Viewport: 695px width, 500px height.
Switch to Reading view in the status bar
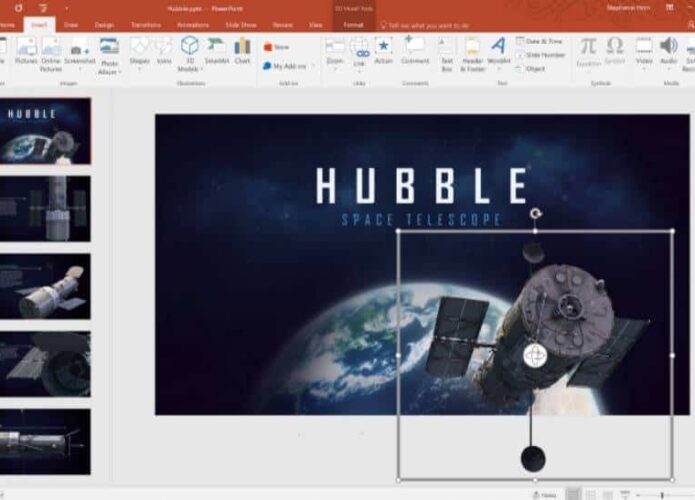608,494
